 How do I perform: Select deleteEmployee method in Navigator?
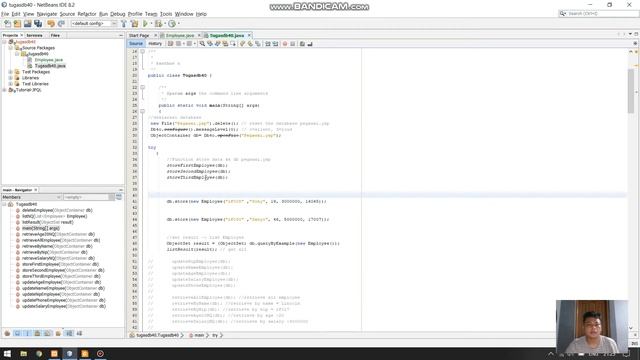coord(57,210)
